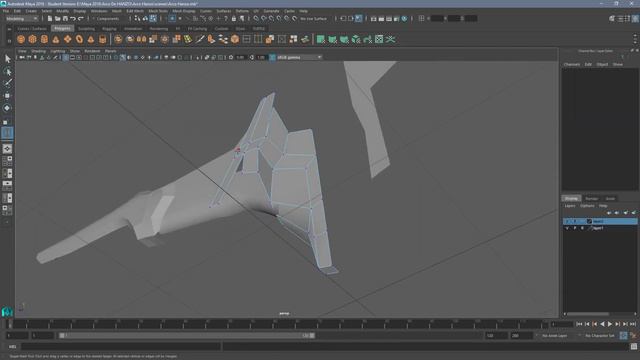Toggle Auto Keyframe button
Image resolution: width=640 pixels, height=360 pixels.
tap(623, 336)
